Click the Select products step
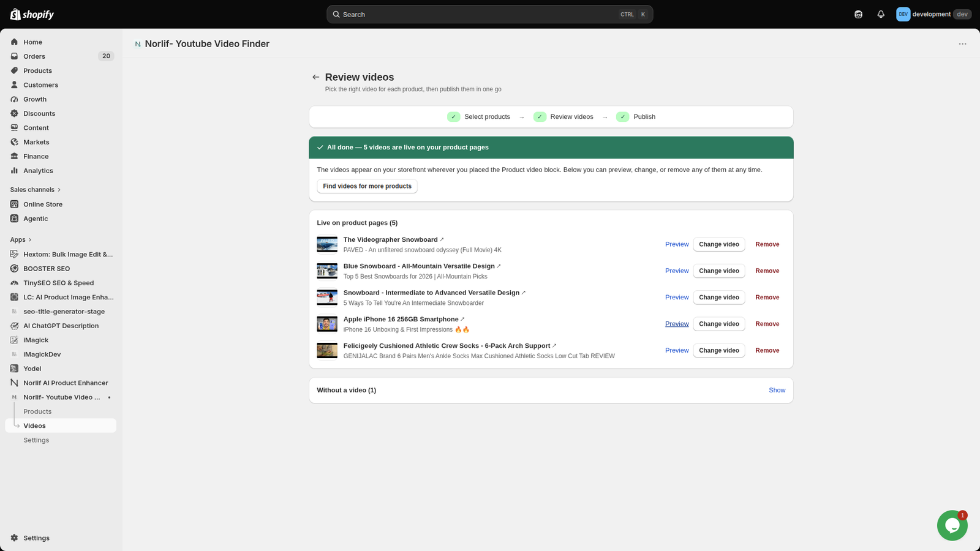The image size is (980, 551). tap(479, 117)
